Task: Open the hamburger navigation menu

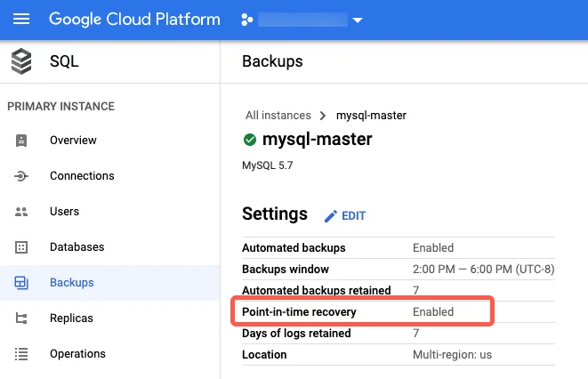Action: click(x=21, y=20)
